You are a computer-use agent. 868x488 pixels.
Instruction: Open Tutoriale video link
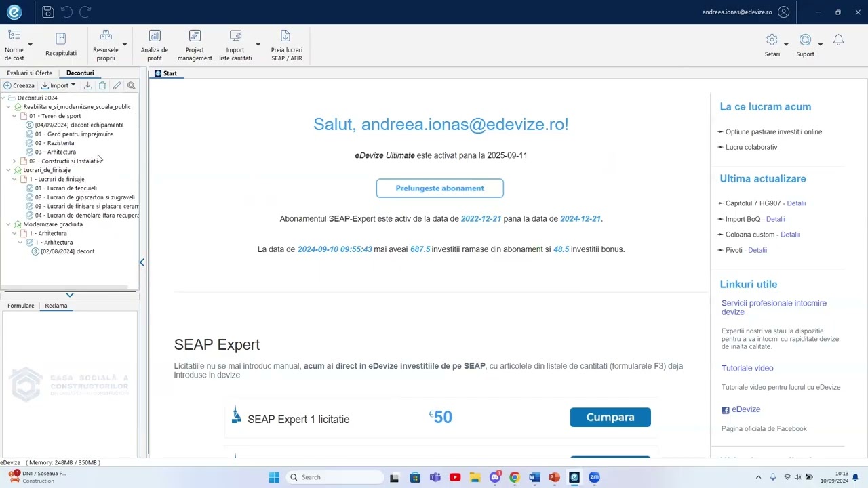click(747, 368)
